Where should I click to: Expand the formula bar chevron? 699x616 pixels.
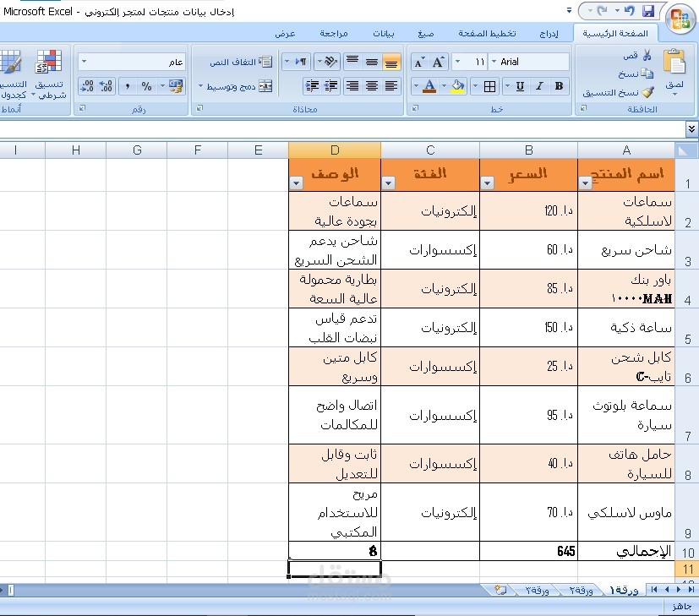691,129
